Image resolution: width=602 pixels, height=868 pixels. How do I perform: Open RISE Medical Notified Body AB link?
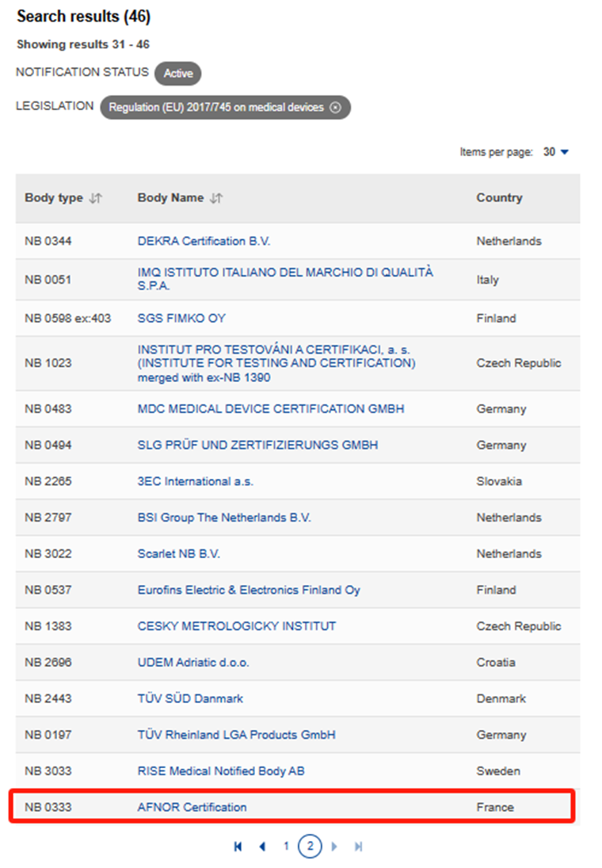click(221, 771)
